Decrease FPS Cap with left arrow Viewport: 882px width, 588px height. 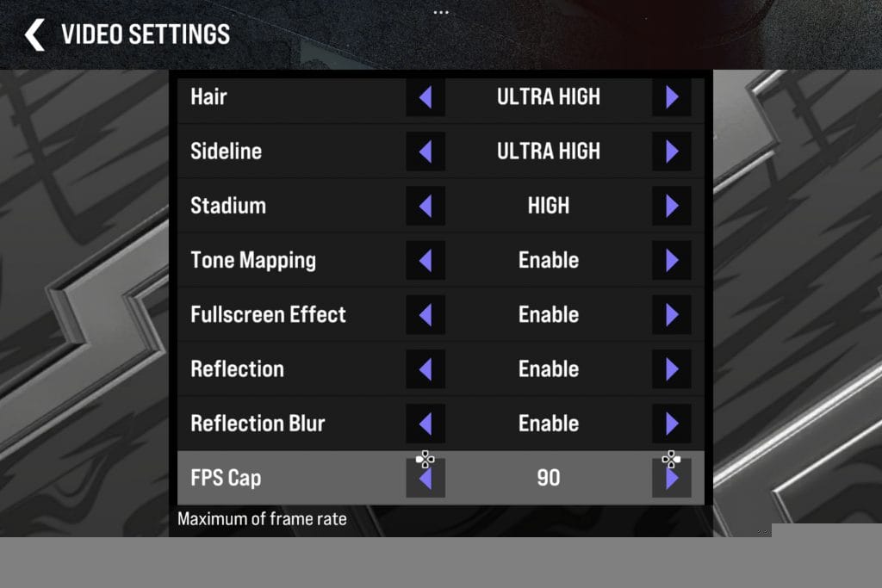coord(425,478)
